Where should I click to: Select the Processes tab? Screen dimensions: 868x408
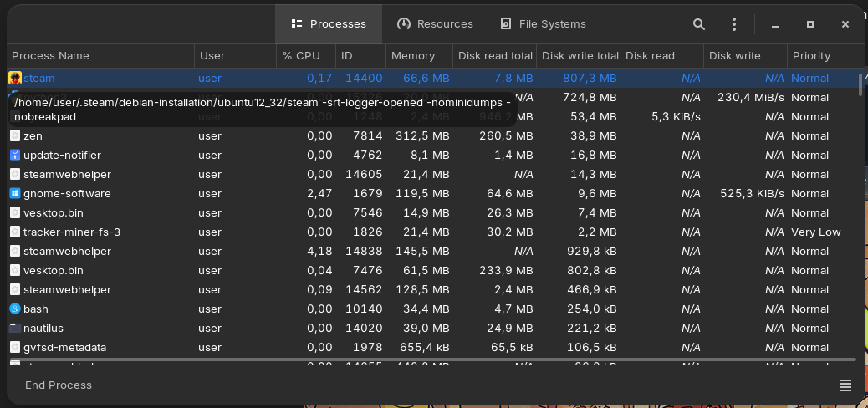click(x=329, y=24)
